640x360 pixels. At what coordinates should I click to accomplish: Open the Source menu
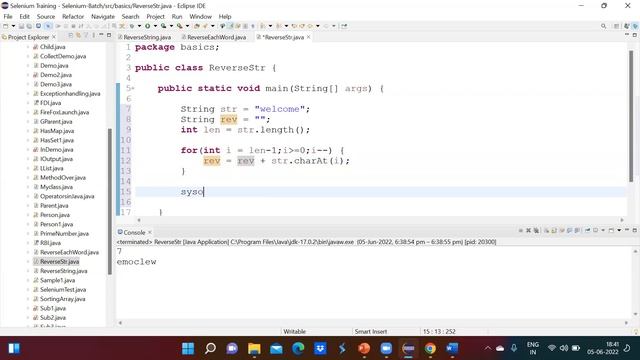click(x=46, y=16)
